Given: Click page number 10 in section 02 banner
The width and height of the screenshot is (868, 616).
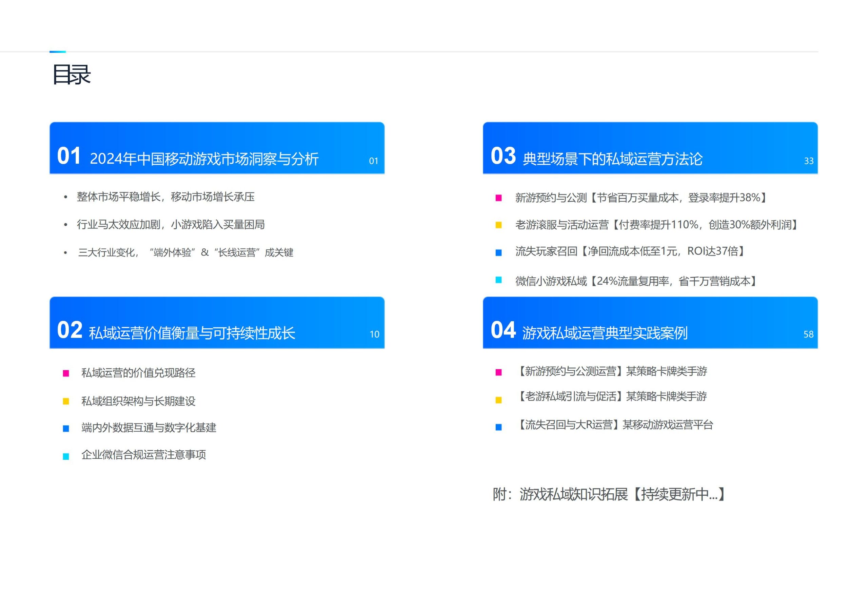Looking at the screenshot, I should pyautogui.click(x=374, y=334).
